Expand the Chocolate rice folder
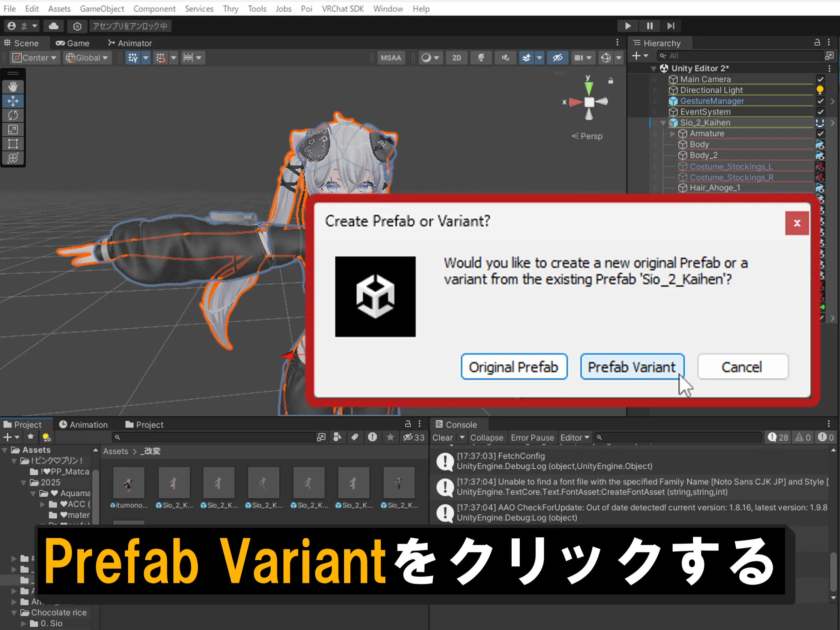Viewport: 840px width, 630px height. [14, 612]
